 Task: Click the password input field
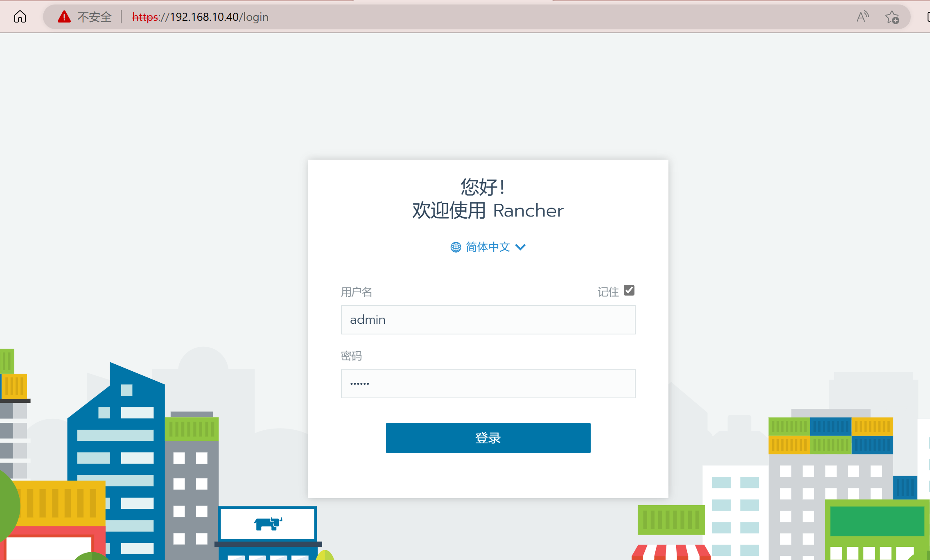(x=488, y=383)
